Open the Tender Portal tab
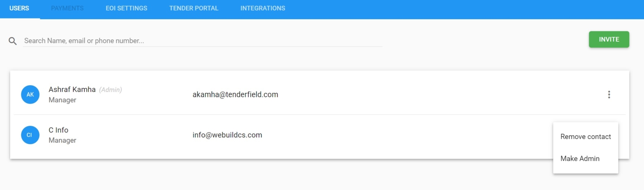644x190 pixels. [194, 8]
